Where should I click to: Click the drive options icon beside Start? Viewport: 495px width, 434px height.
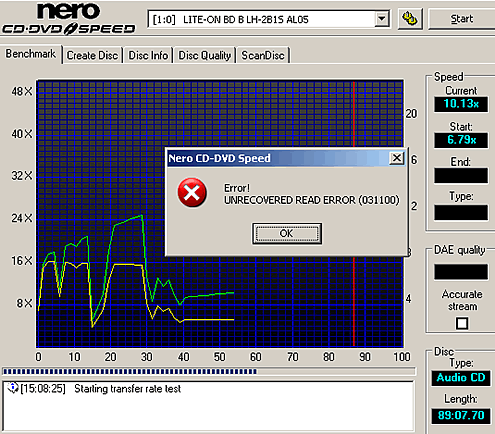410,19
